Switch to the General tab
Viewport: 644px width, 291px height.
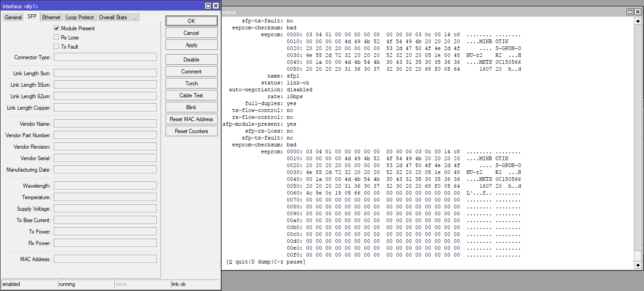pos(13,17)
